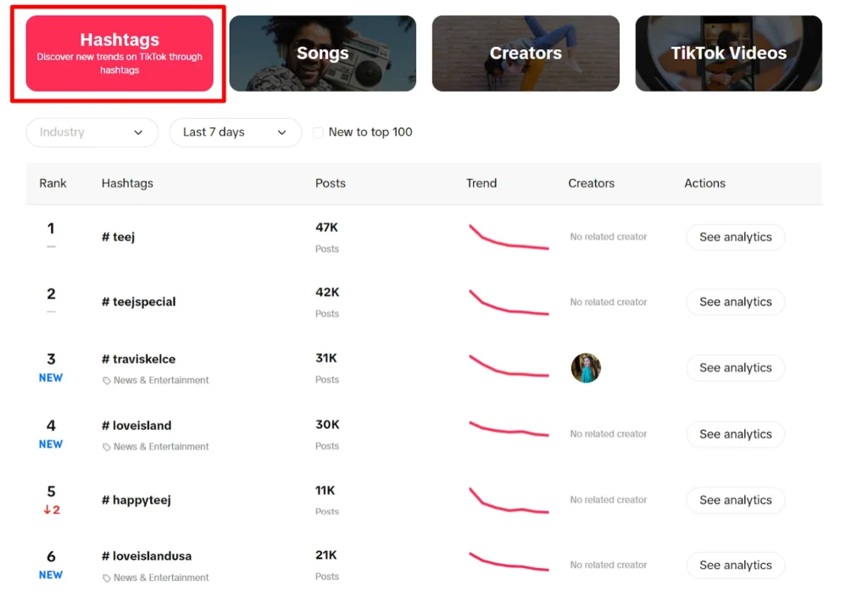The width and height of the screenshot is (868, 608).
Task: See analytics for the teej hashtag
Action: coord(735,237)
